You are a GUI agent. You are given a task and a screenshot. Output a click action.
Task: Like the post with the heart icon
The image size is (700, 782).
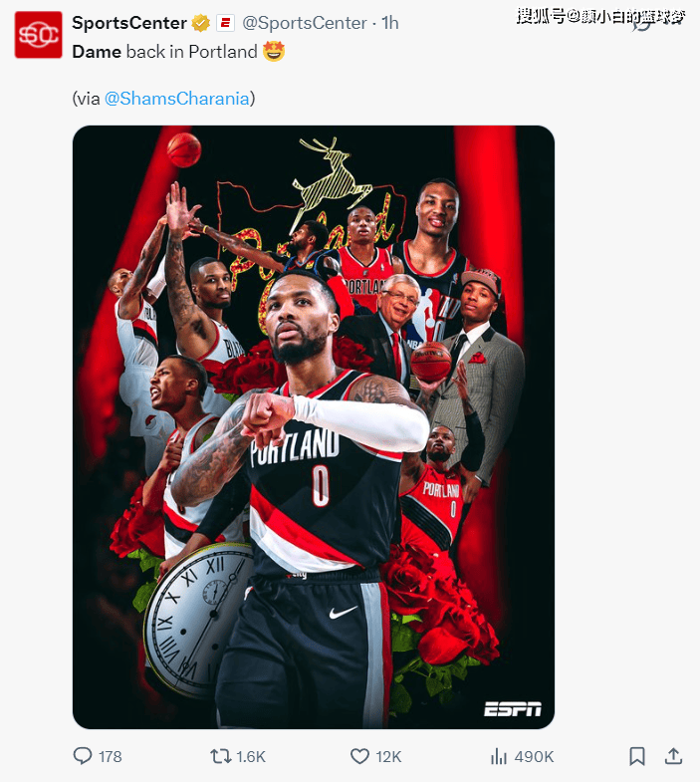(x=359, y=756)
